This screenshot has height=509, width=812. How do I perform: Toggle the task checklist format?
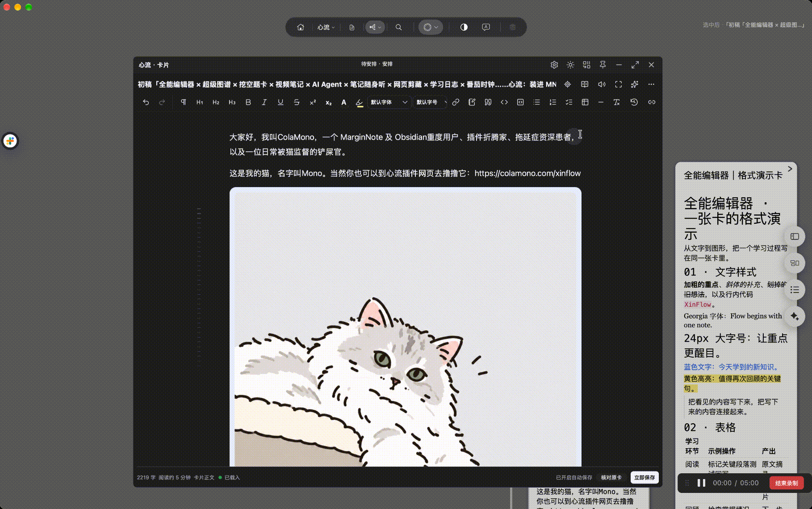tap(569, 102)
